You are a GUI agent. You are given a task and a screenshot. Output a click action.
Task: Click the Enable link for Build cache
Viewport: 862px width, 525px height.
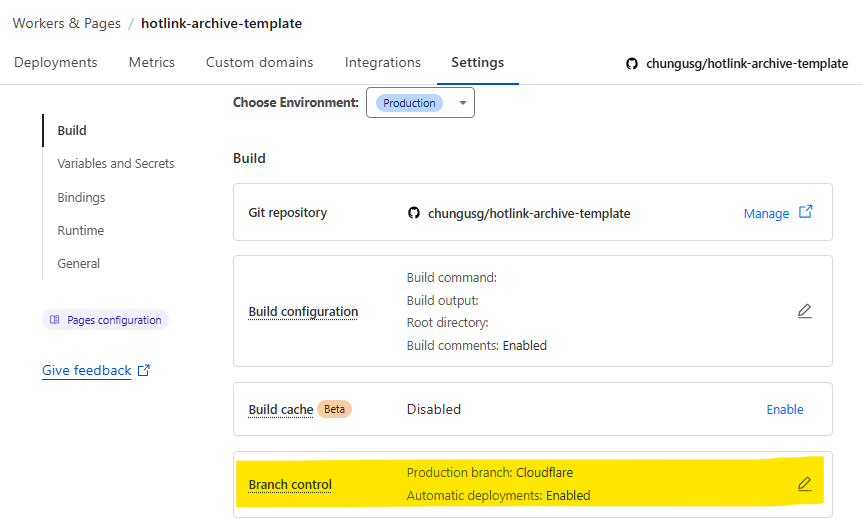[785, 409]
